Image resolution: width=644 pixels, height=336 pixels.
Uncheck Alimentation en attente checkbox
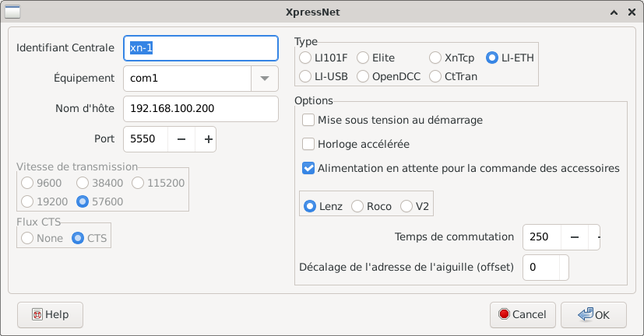tap(308, 167)
